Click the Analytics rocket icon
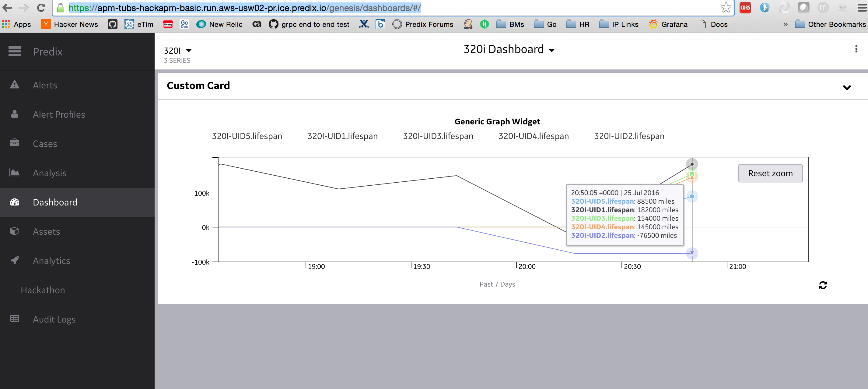 pos(15,260)
